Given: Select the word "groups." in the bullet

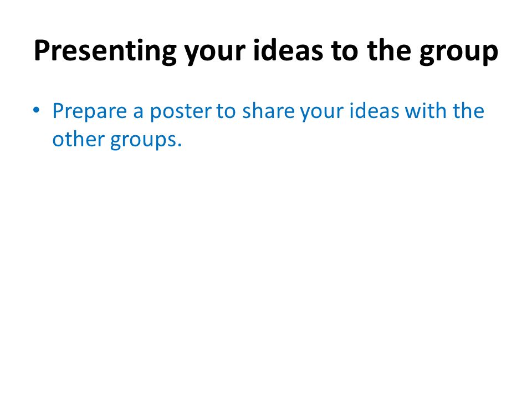Looking at the screenshot, I should (x=146, y=141).
